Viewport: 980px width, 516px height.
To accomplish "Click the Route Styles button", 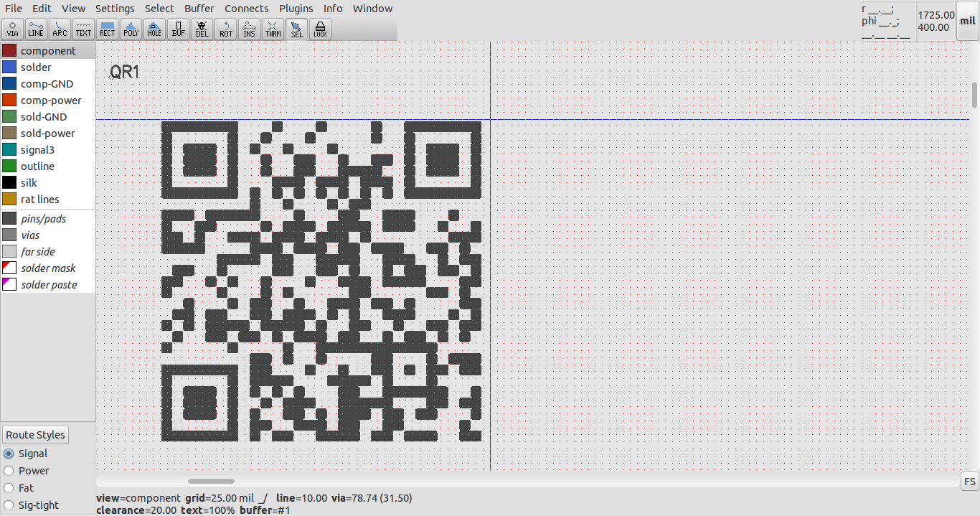I will tap(35, 434).
